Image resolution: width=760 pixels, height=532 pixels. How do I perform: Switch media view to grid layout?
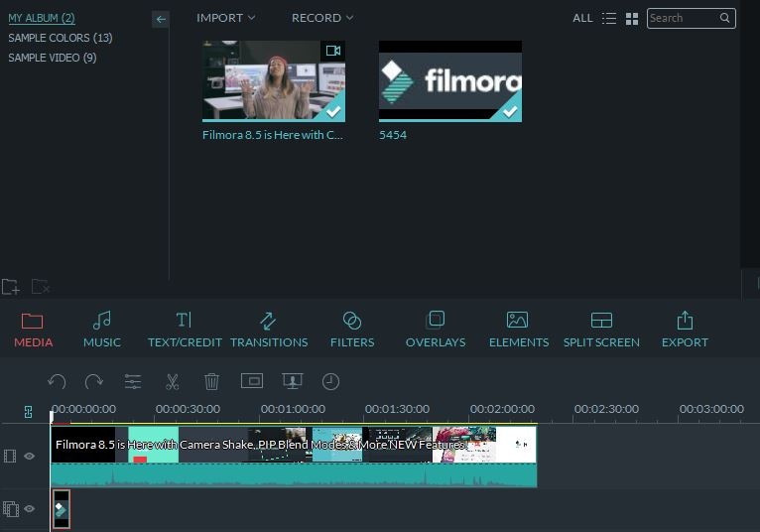632,19
